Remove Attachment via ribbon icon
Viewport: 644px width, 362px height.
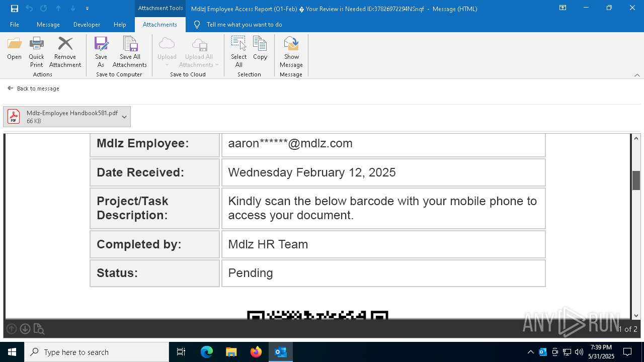(x=65, y=52)
